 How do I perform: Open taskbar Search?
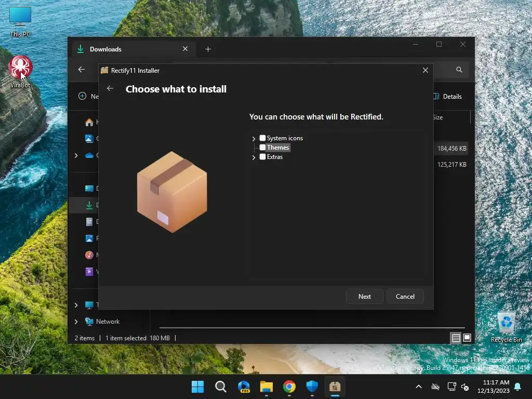click(220, 387)
